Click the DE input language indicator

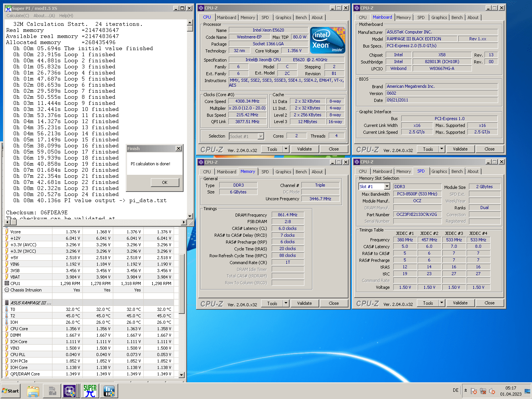click(x=456, y=391)
